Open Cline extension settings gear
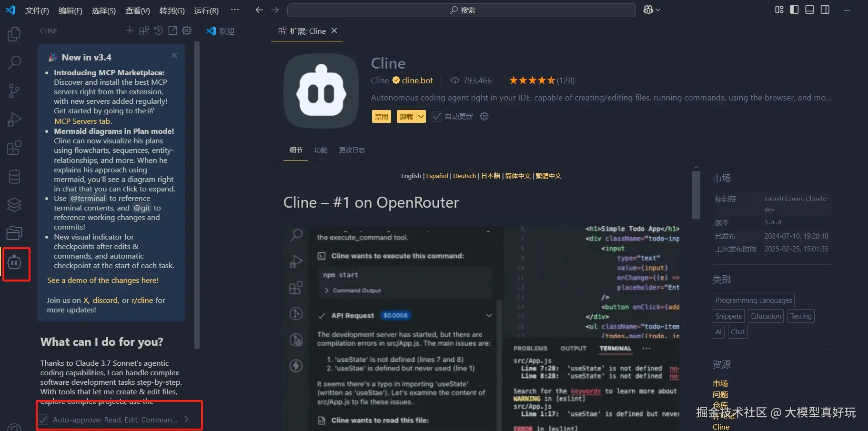 point(187,30)
